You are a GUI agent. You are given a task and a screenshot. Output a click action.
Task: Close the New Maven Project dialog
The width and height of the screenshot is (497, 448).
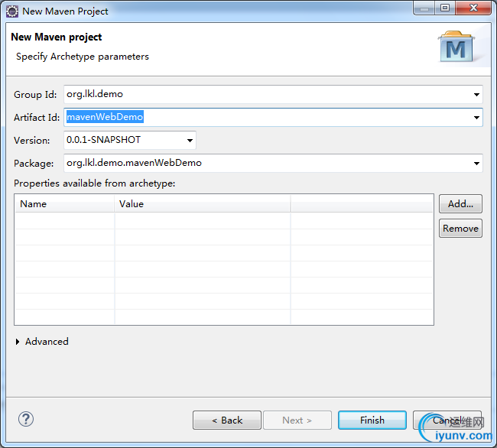click(473, 8)
